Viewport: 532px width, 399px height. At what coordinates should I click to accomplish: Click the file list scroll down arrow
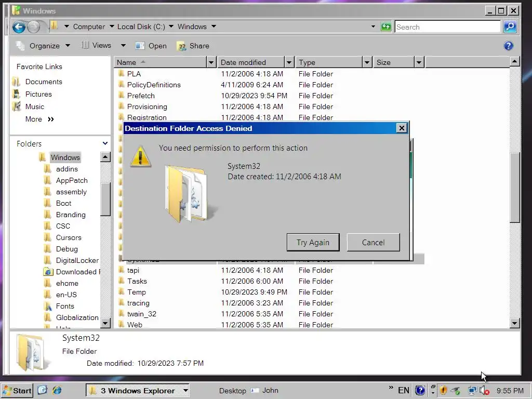click(x=515, y=323)
